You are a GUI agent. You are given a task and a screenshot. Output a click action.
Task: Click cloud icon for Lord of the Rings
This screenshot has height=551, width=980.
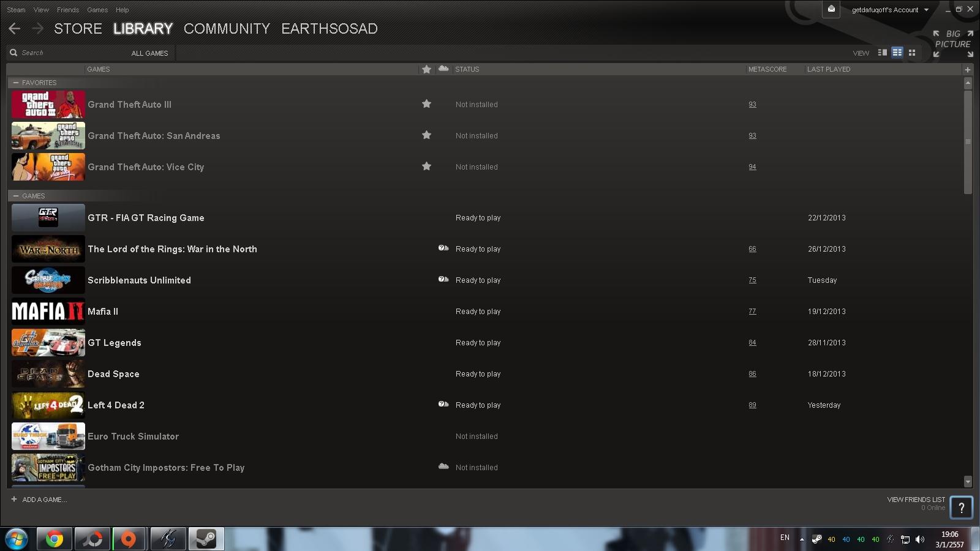tap(443, 249)
